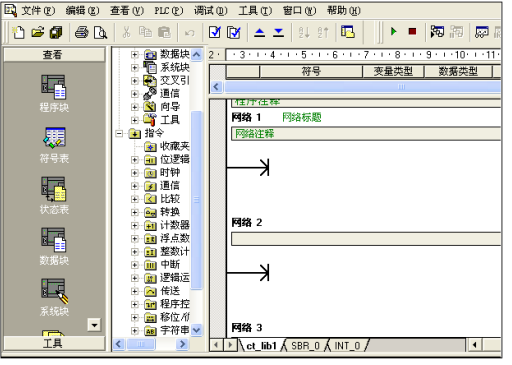Image resolution: width=512 pixels, height=365 pixels.
Task: Open the 编辑 menu
Action: (82, 11)
